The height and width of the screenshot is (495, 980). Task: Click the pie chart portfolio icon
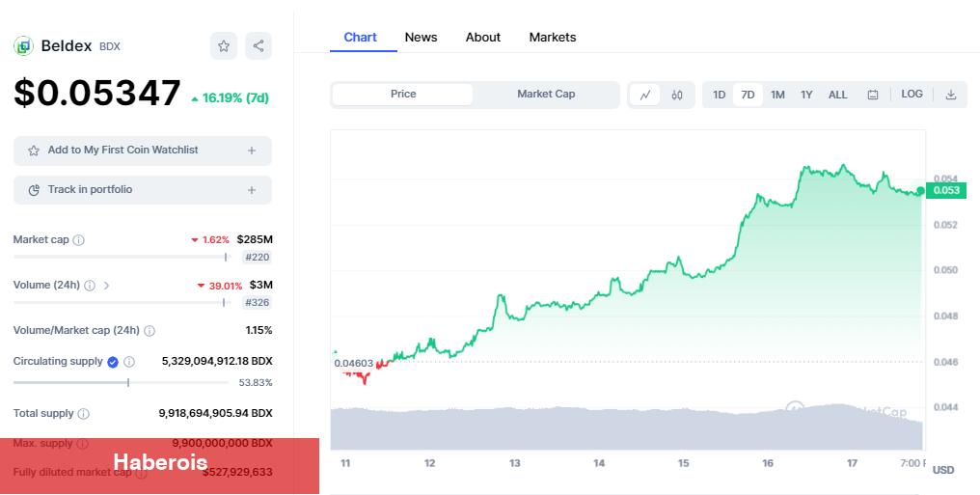point(34,190)
